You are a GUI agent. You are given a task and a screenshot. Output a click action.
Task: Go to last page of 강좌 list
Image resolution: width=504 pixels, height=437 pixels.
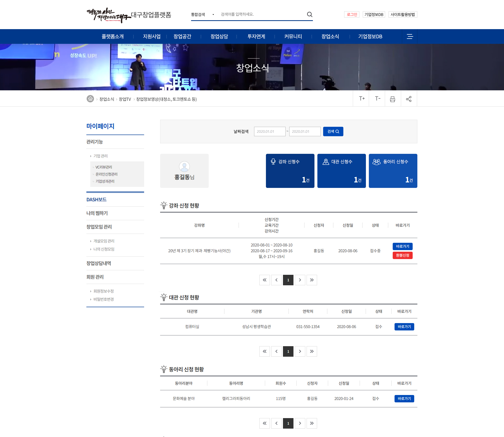[312, 280]
